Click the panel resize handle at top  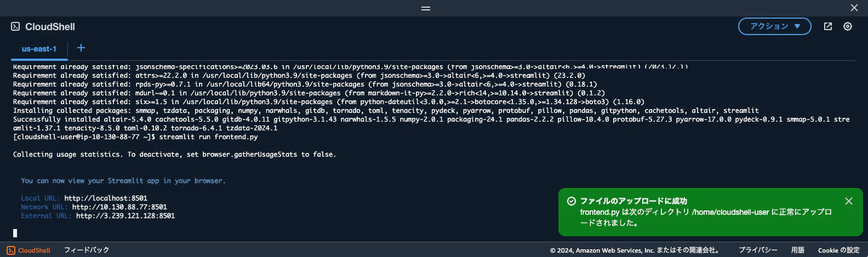(426, 8)
